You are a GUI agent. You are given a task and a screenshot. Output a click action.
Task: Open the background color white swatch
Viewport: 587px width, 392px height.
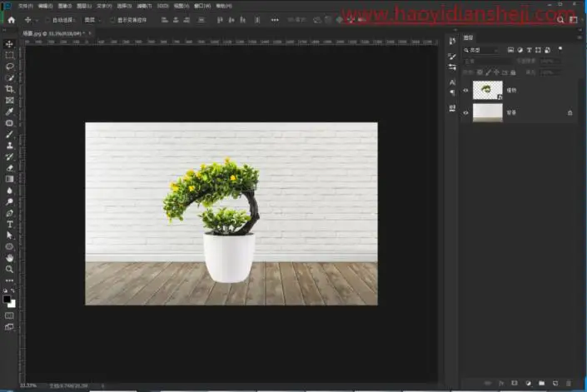coord(12,304)
